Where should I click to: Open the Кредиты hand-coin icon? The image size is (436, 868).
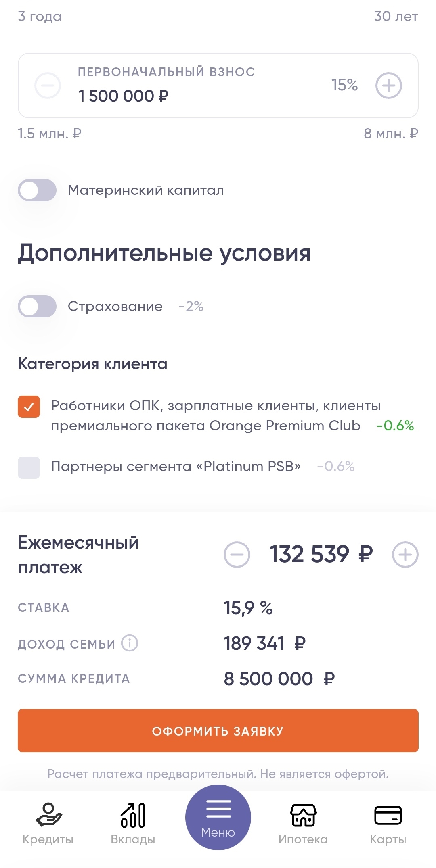point(48,815)
